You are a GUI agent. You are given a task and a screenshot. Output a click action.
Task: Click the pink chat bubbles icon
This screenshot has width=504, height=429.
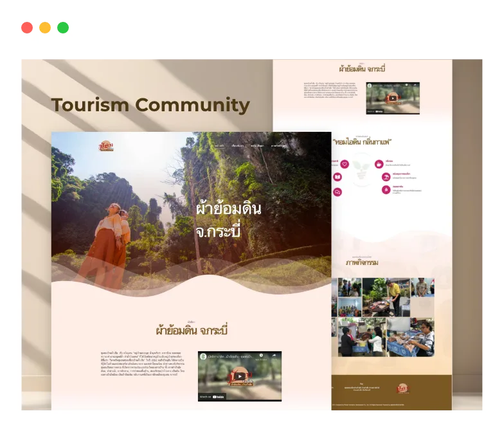tap(337, 192)
